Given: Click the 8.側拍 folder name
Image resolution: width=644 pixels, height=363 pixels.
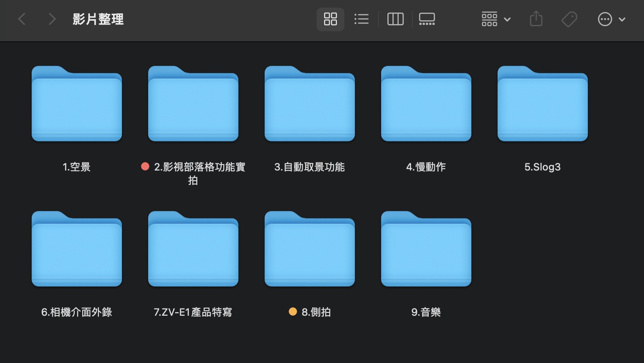Looking at the screenshot, I should (316, 312).
